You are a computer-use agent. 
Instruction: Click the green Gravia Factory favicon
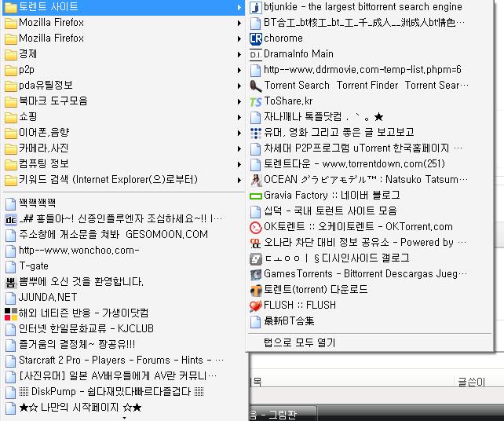(x=256, y=196)
